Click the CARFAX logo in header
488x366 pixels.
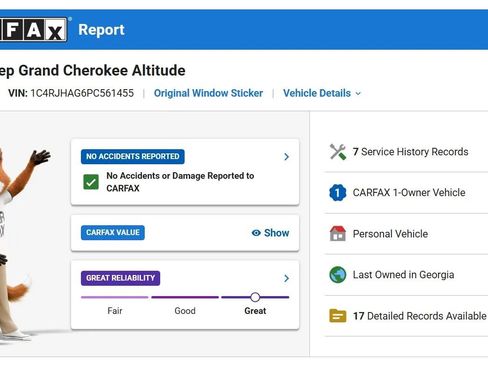pyautogui.click(x=33, y=30)
